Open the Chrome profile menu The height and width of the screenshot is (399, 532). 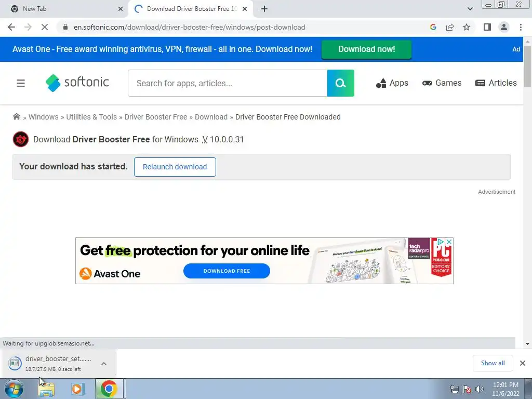pos(504,27)
